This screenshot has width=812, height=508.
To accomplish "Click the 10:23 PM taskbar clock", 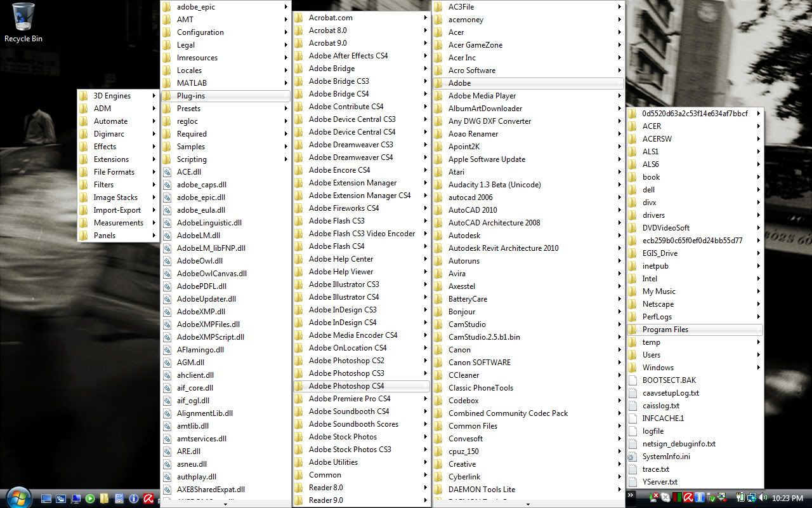I will [787, 498].
